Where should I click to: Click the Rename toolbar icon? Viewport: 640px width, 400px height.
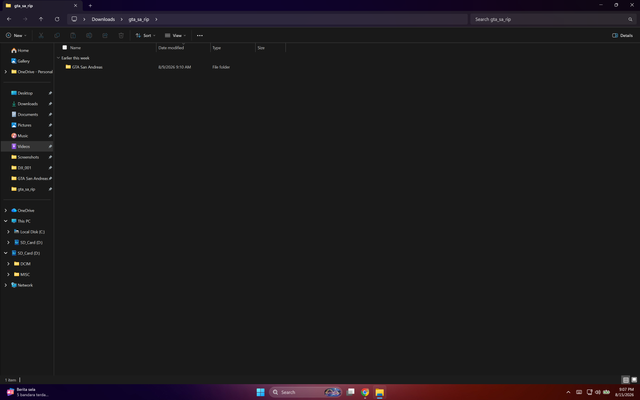click(89, 36)
